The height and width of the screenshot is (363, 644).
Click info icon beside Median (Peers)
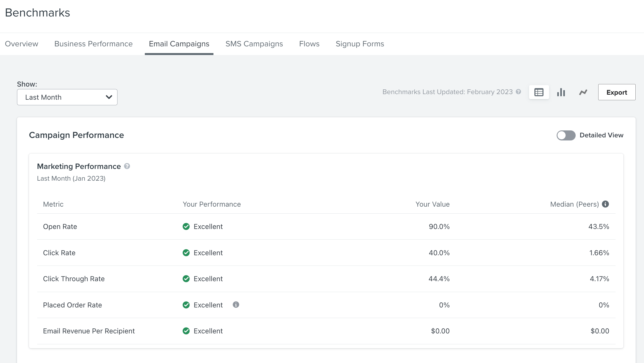pos(605,204)
